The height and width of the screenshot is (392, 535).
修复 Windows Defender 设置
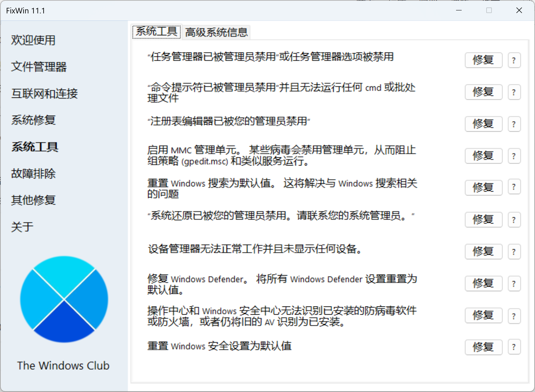pyautogui.click(x=483, y=283)
